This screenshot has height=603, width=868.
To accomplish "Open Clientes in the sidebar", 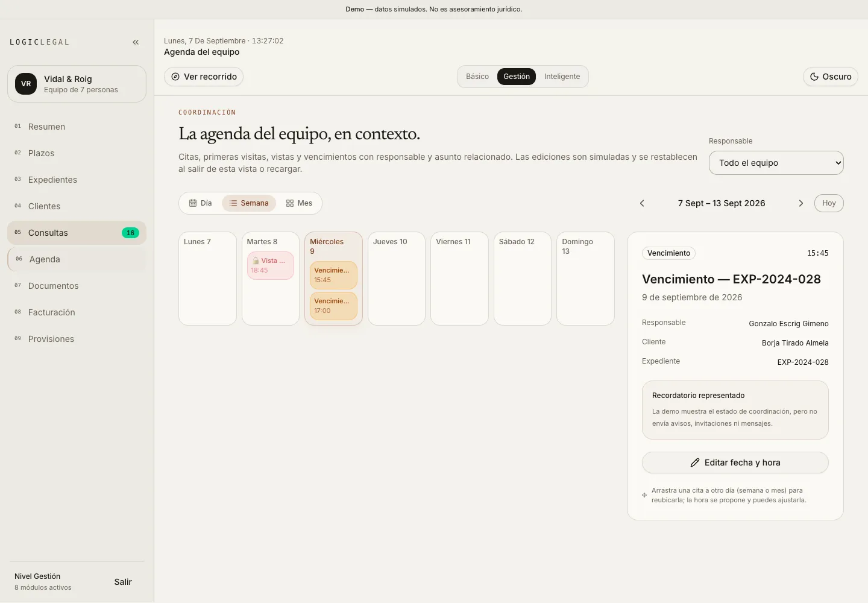I will click(x=77, y=206).
